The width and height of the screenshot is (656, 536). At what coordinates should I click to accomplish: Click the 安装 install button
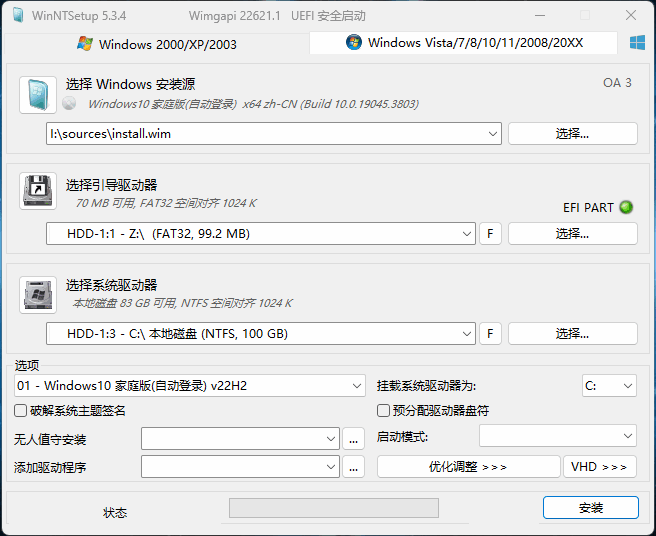[x=591, y=508]
